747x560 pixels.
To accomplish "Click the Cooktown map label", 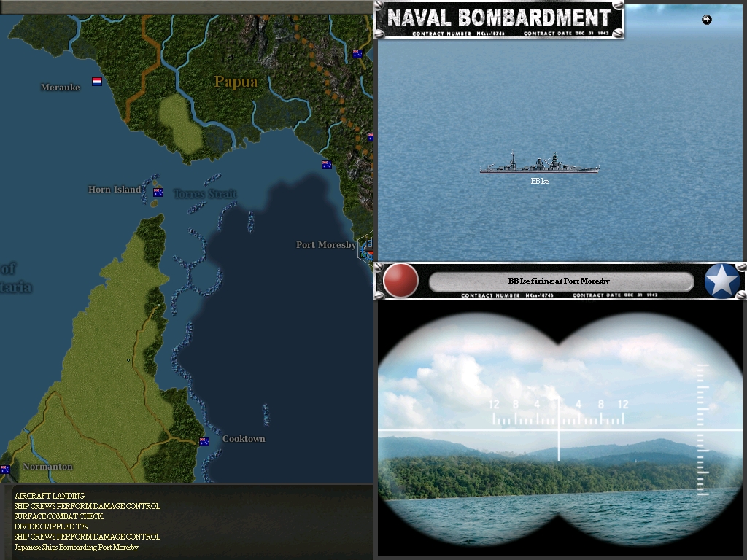I will point(244,439).
